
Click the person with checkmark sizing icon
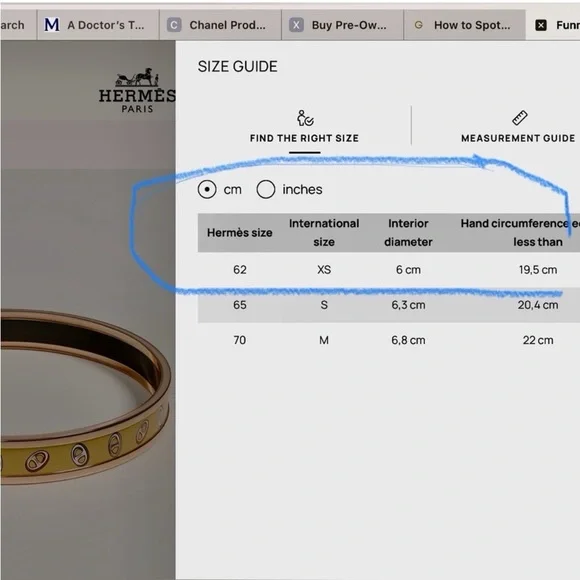(305, 118)
